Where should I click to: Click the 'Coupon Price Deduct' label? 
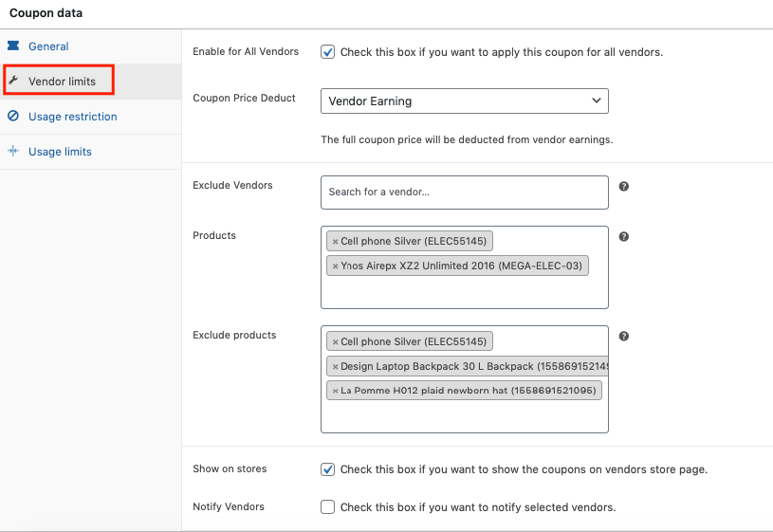244,98
